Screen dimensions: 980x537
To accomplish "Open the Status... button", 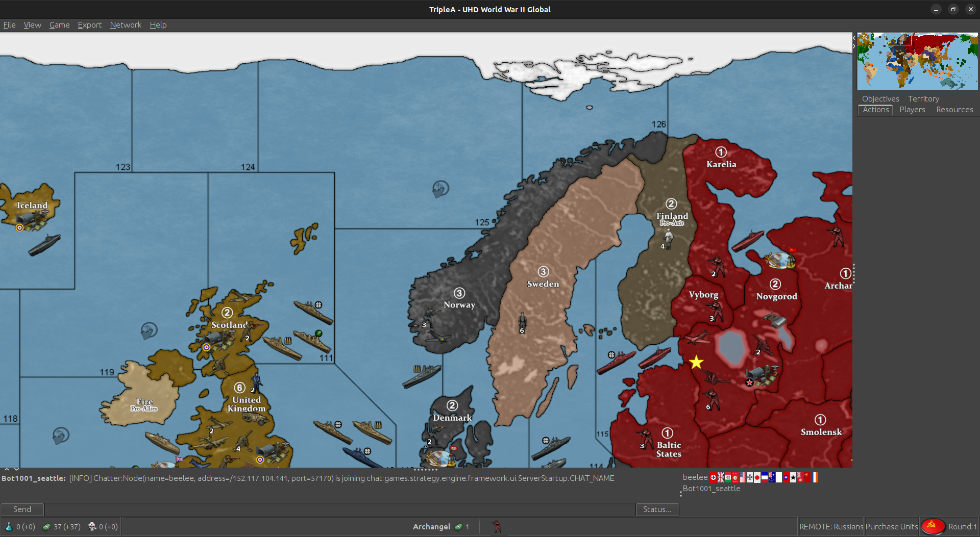I will pos(657,509).
